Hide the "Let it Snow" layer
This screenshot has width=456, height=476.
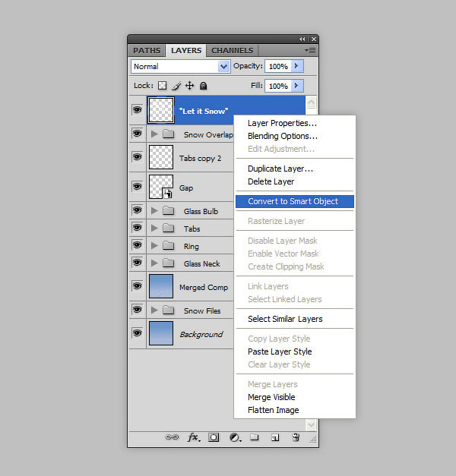[x=137, y=109]
